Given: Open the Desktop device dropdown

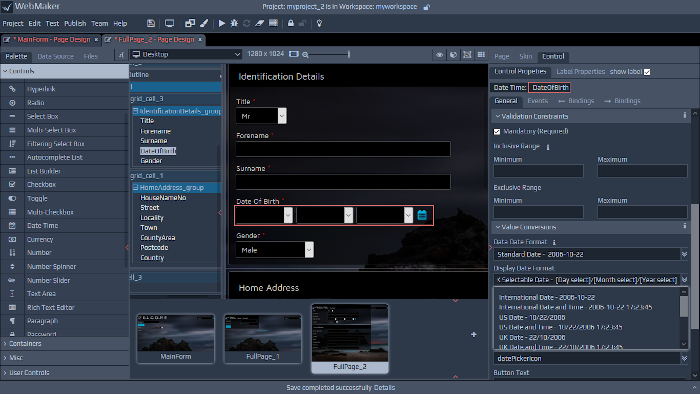Looking at the screenshot, I should [x=186, y=54].
